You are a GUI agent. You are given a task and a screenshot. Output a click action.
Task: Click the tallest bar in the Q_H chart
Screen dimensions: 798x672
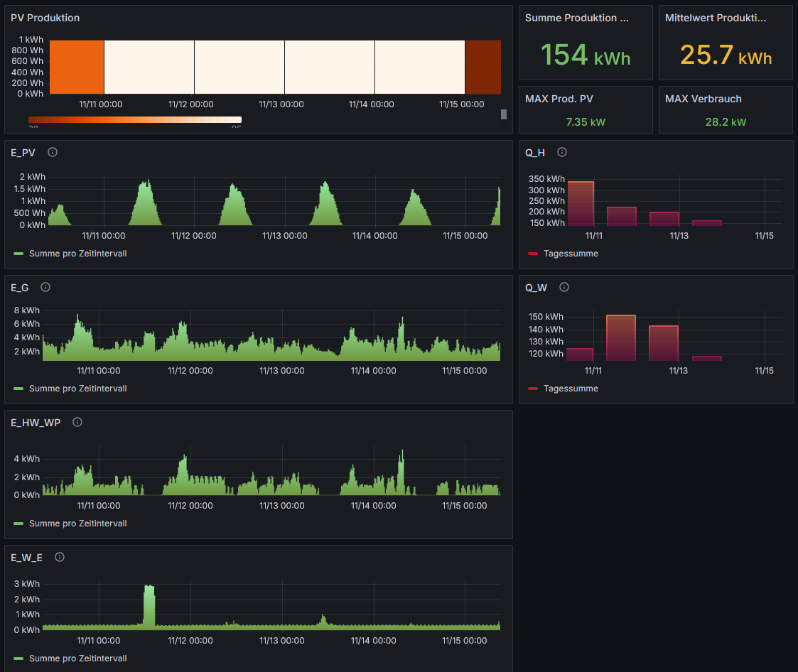[581, 203]
